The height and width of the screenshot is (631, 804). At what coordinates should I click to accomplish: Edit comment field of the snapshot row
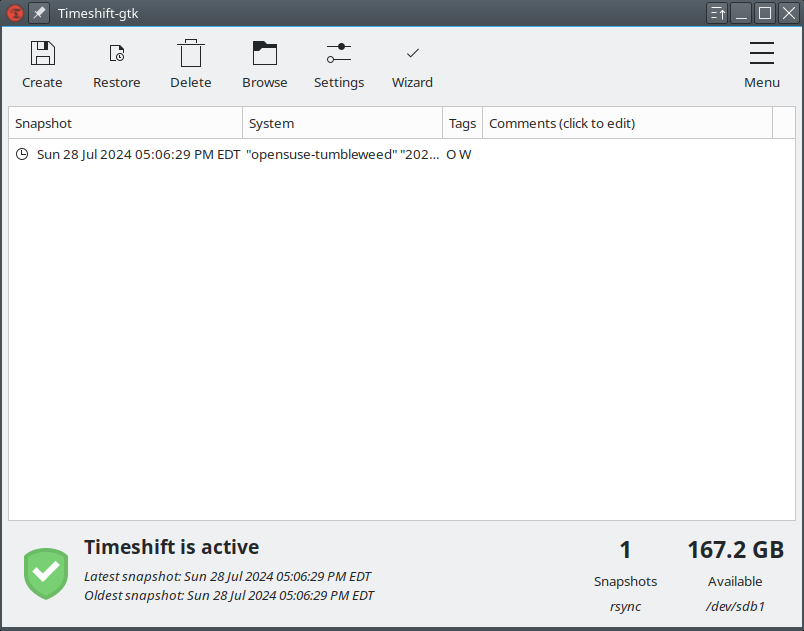(628, 154)
